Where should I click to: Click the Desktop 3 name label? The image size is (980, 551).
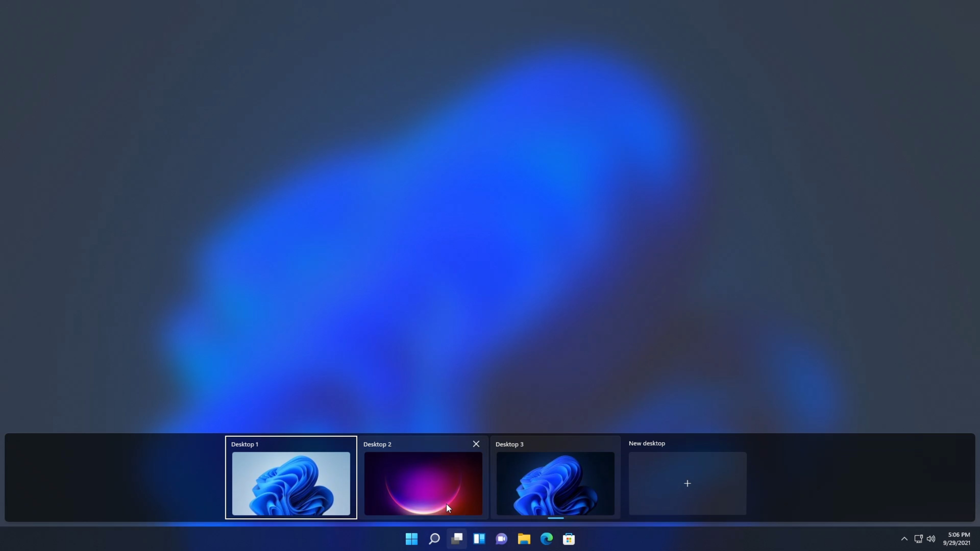coord(509,444)
